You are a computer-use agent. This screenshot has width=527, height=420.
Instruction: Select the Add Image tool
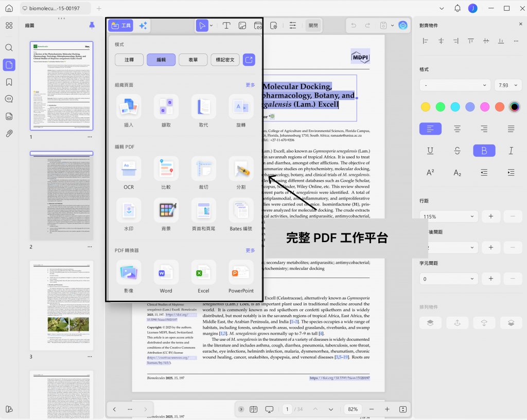[x=242, y=26]
